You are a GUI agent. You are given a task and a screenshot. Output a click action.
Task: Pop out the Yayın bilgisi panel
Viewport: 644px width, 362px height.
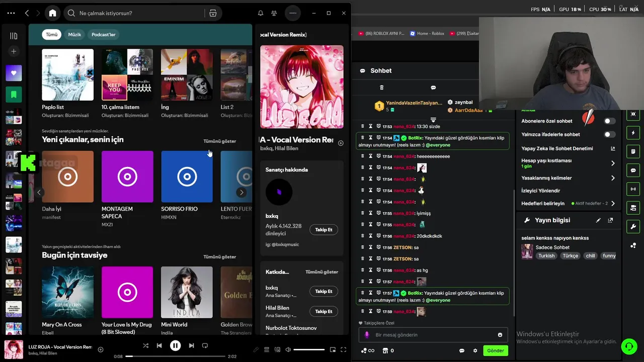(610, 220)
